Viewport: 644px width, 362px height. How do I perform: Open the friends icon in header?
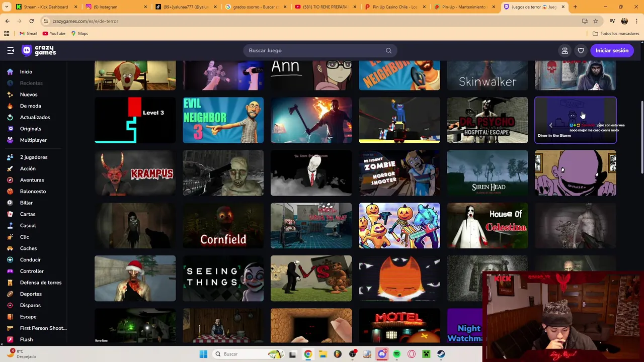pos(565,50)
